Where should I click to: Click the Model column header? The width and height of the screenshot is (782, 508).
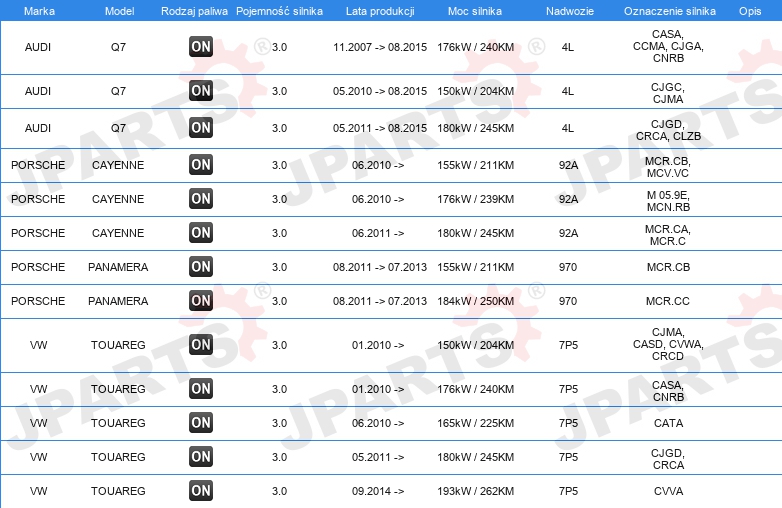click(119, 11)
